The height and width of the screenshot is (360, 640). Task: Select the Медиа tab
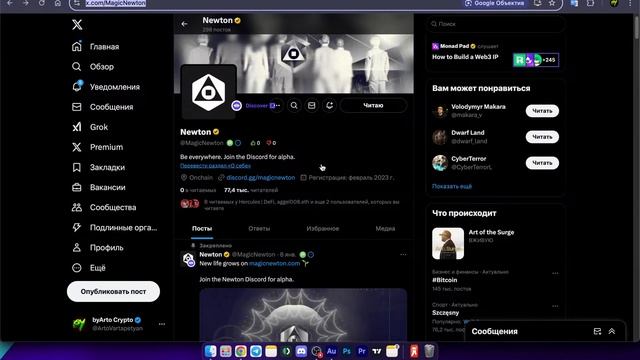click(x=385, y=229)
